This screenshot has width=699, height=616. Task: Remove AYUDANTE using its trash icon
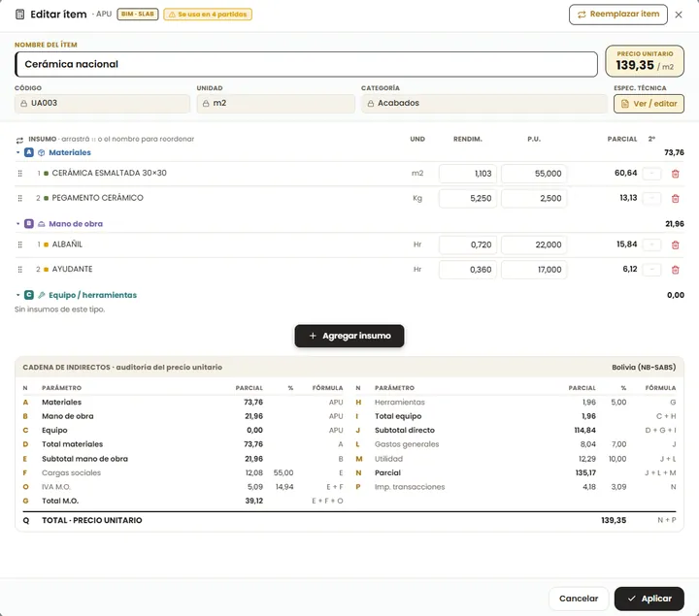point(675,270)
